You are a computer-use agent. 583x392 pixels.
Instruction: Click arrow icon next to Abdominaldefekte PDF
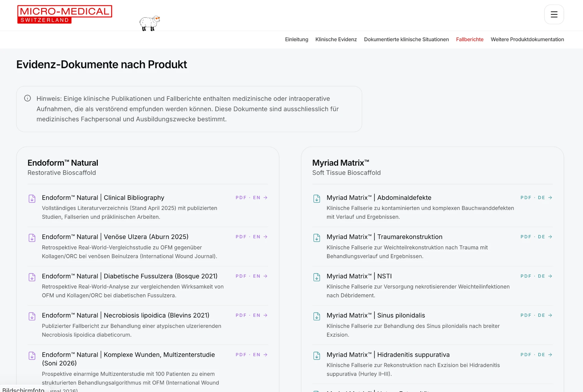point(550,198)
